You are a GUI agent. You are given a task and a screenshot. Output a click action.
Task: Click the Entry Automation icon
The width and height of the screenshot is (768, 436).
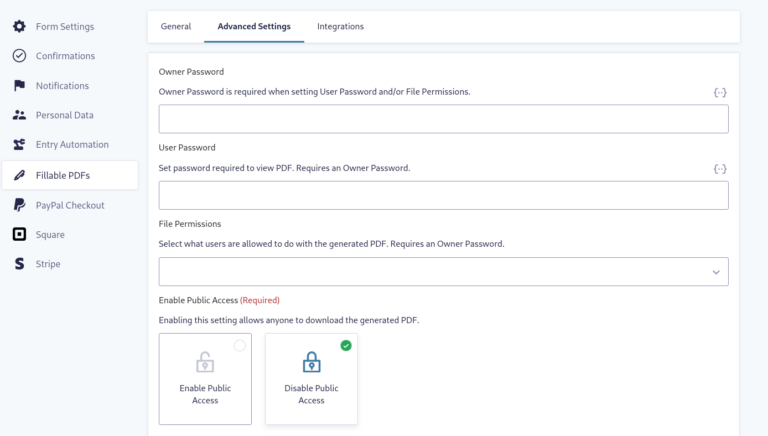pos(19,145)
